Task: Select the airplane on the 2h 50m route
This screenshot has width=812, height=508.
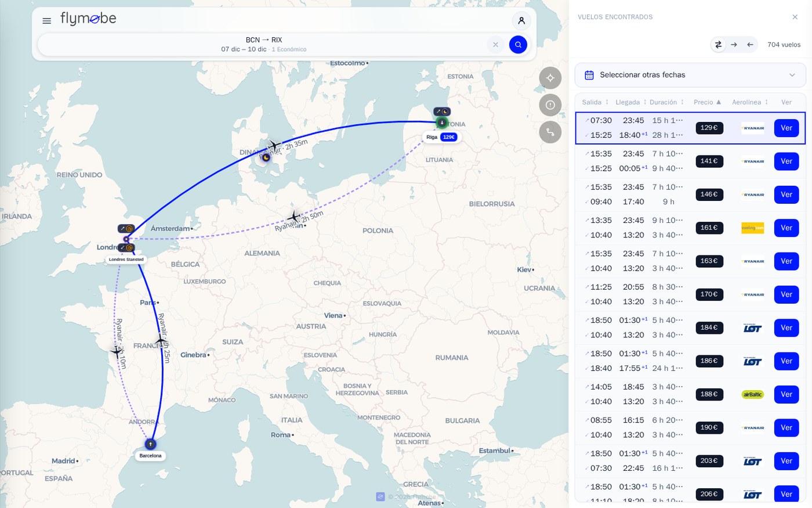Action: [294, 217]
